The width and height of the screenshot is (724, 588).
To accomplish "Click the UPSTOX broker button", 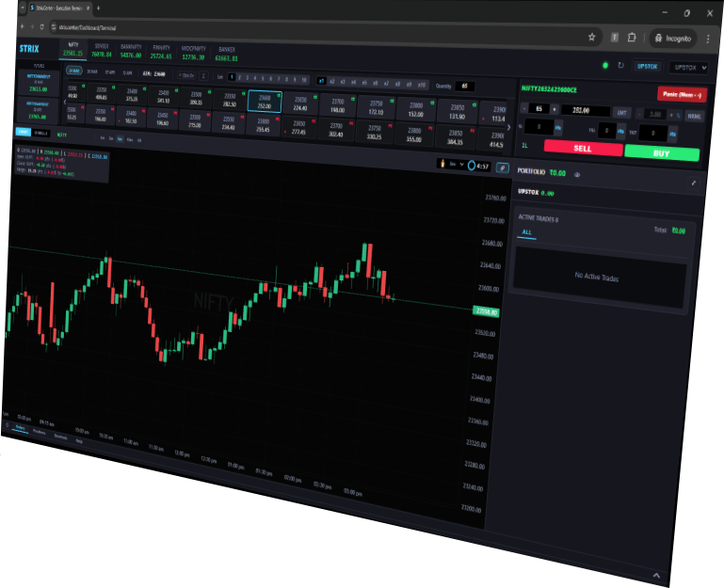I will [x=647, y=66].
